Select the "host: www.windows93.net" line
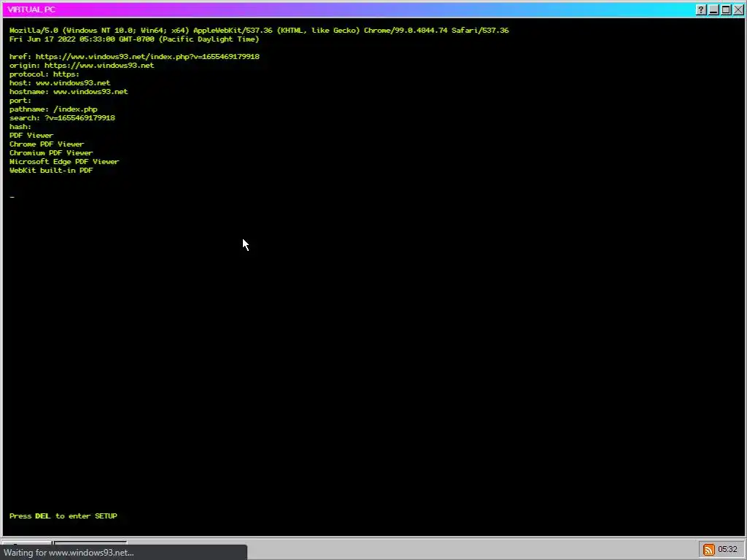The width and height of the screenshot is (747, 560). [x=60, y=83]
